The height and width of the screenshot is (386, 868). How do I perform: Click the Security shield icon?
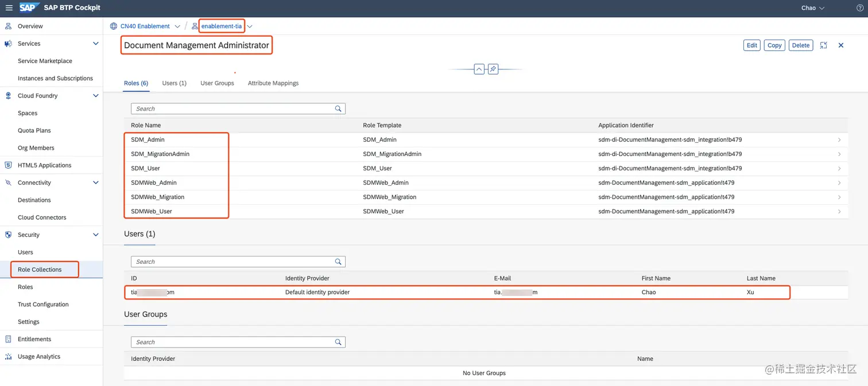pyautogui.click(x=8, y=235)
